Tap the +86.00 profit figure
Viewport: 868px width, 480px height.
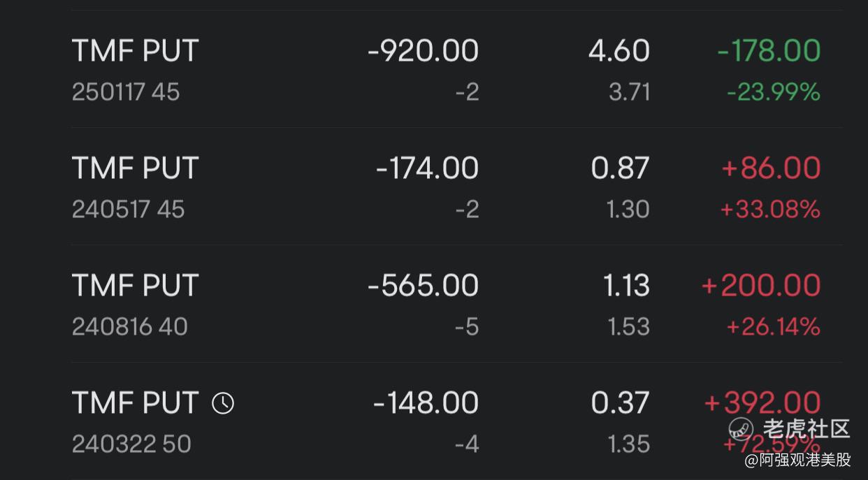[771, 168]
